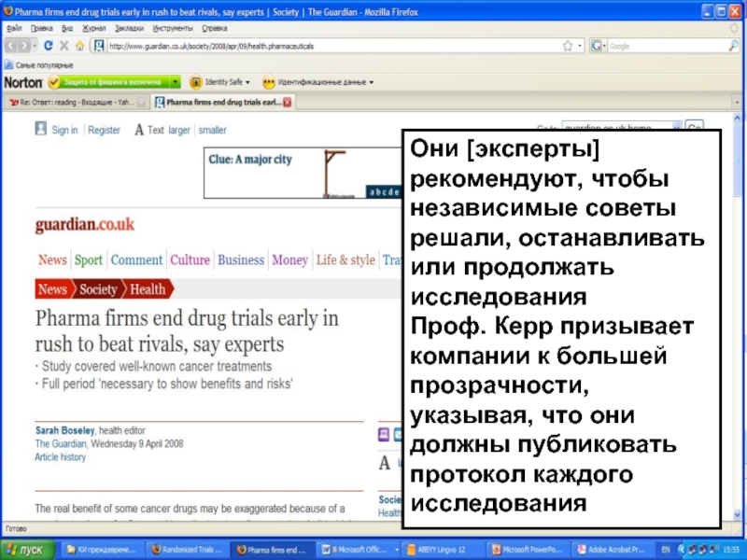
Task: Open the Закладки menu
Action: (103, 29)
